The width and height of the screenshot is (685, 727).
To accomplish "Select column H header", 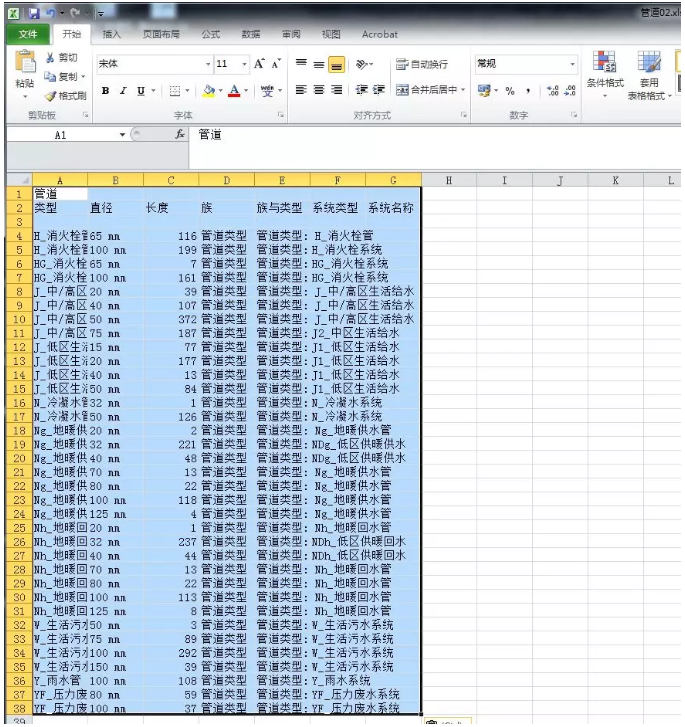I will coord(449,180).
